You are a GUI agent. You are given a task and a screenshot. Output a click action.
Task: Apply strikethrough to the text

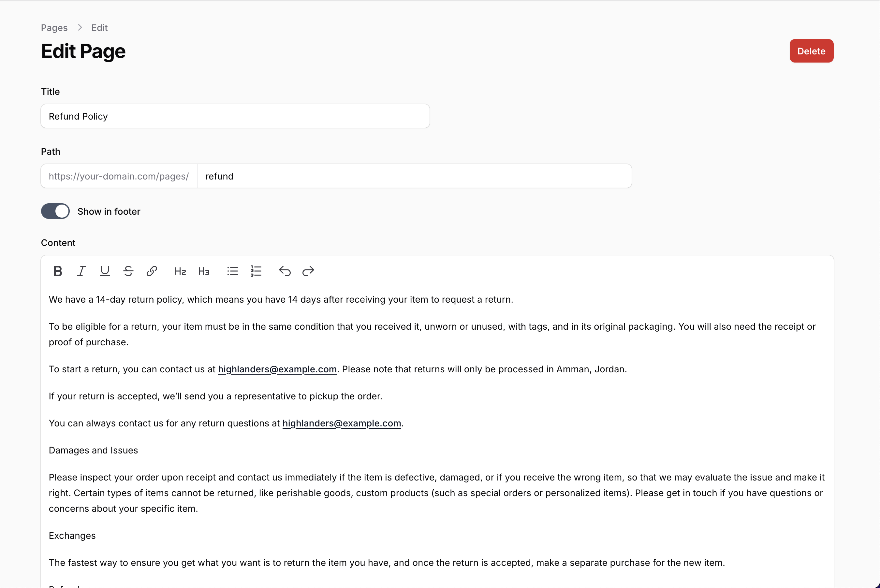(128, 271)
